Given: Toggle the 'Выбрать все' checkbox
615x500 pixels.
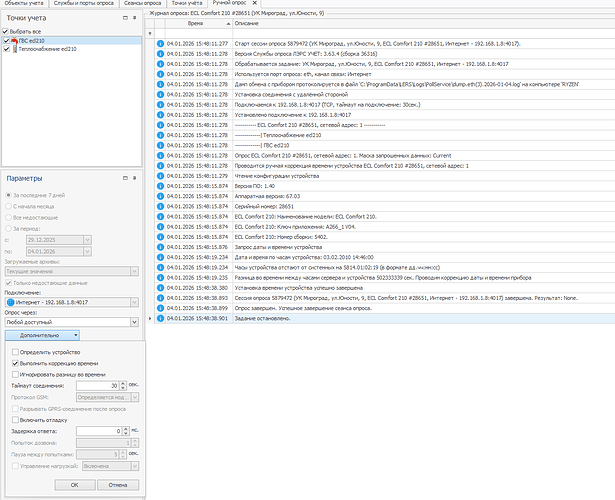Looking at the screenshot, I should coord(7,31).
